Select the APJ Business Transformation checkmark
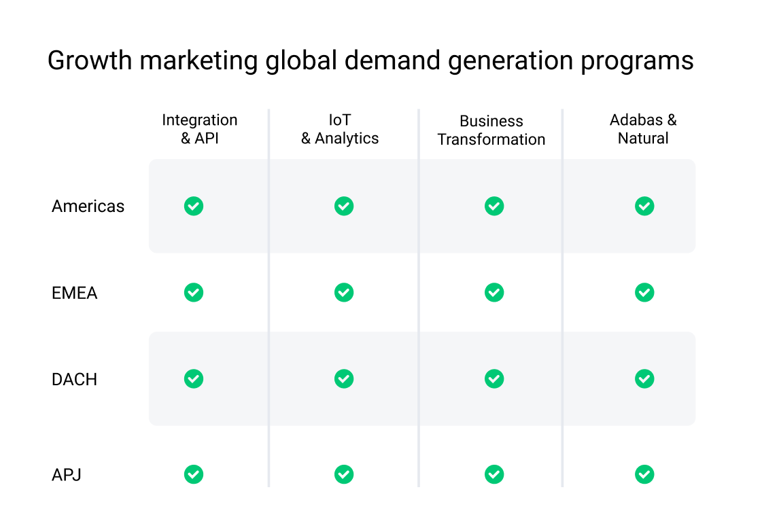This screenshot has width=779, height=532. point(494,474)
